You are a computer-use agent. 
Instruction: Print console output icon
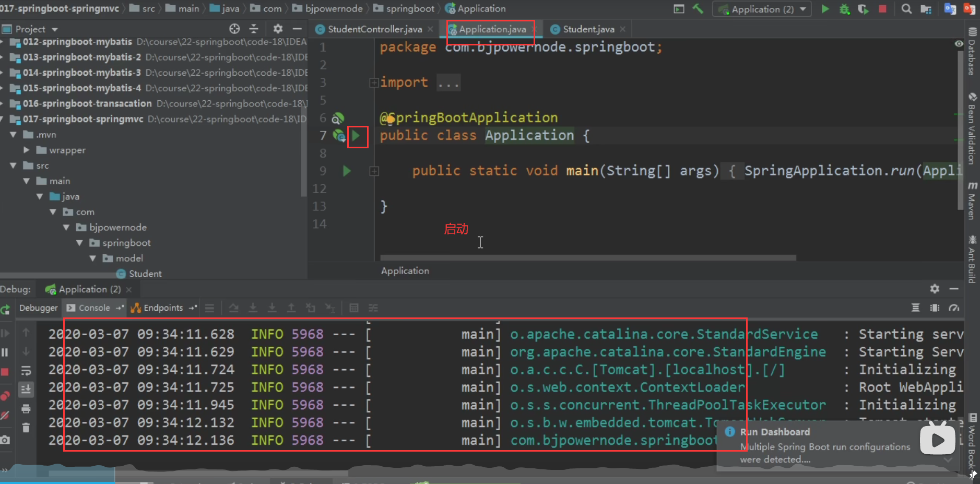point(26,409)
